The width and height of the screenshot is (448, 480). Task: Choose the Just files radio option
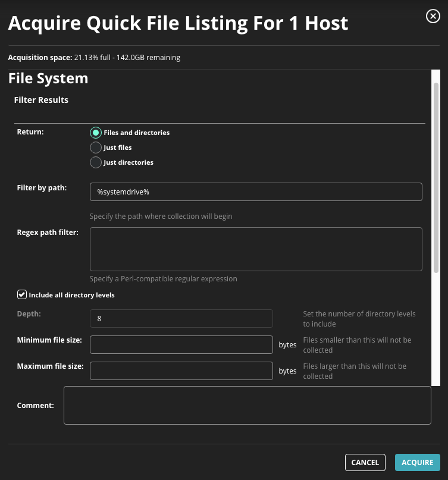click(x=96, y=148)
